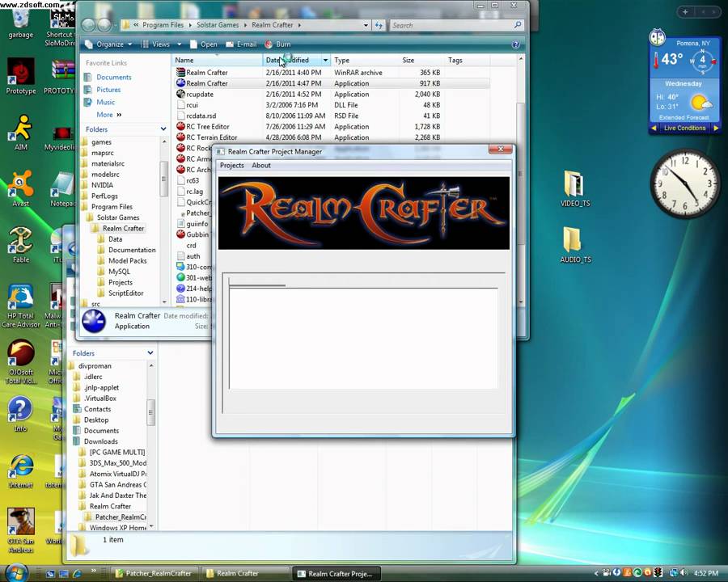
Task: Open the Views dropdown in Explorer toolbar
Action: tap(161, 44)
